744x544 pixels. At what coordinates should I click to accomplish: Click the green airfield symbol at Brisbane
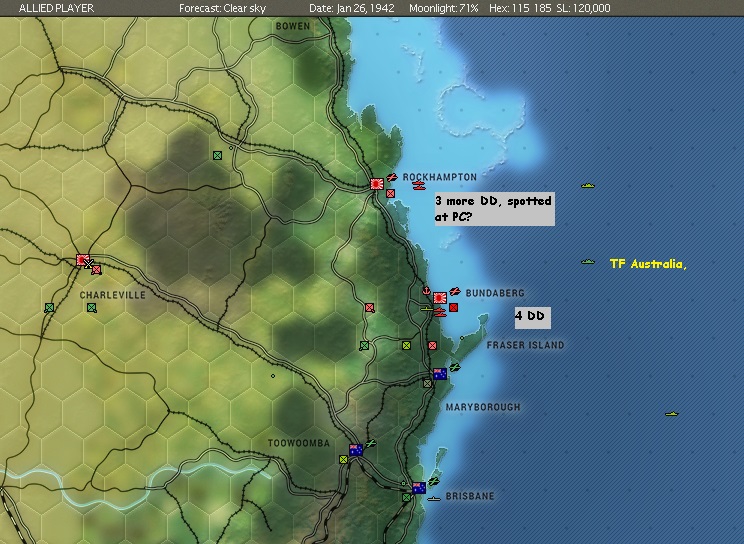pyautogui.click(x=434, y=481)
